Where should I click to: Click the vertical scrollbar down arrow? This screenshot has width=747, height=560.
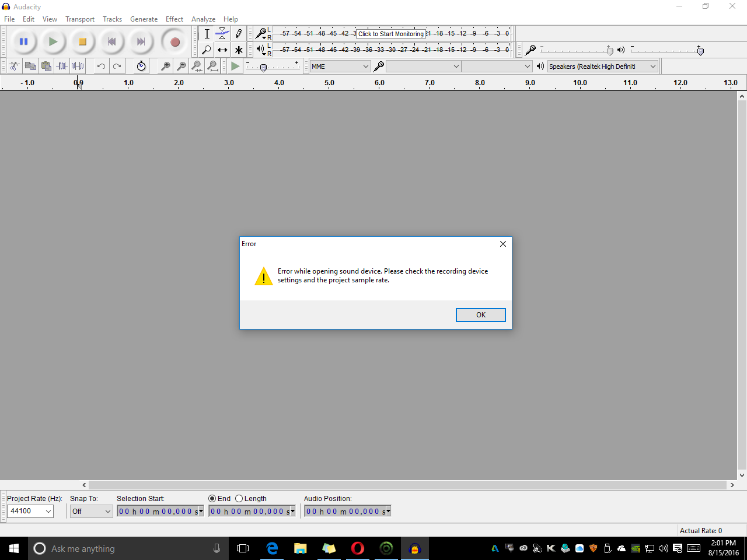click(x=742, y=475)
